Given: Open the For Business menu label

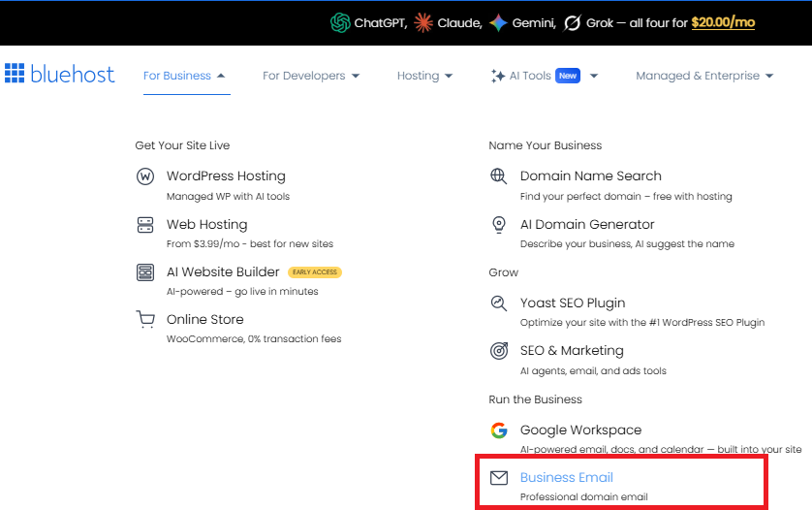Looking at the screenshot, I should [x=177, y=76].
